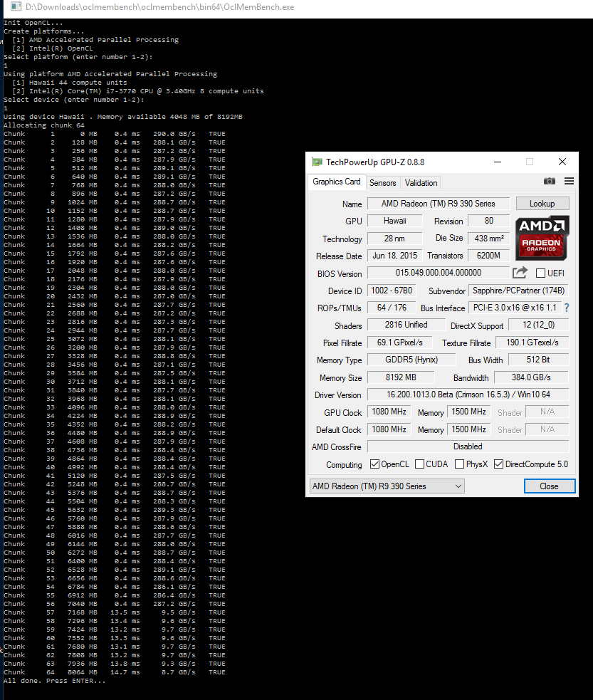Toggle the PhysX checkbox

(x=459, y=464)
